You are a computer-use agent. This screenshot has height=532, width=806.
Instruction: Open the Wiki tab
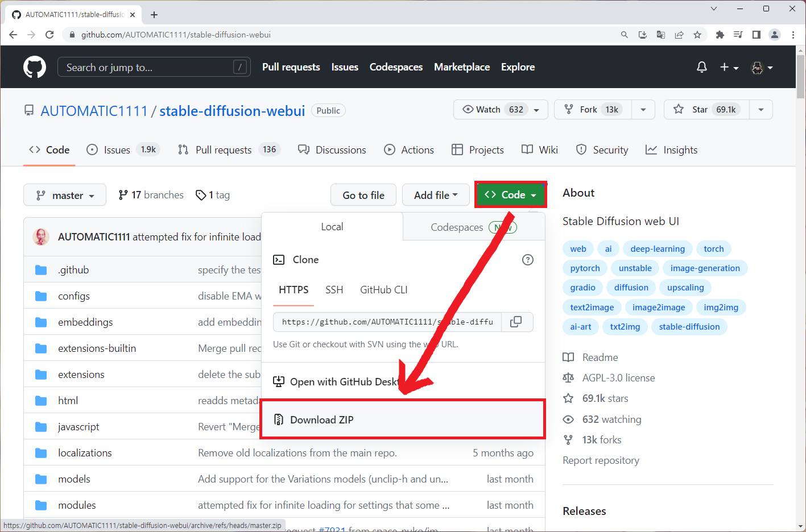pyautogui.click(x=540, y=149)
